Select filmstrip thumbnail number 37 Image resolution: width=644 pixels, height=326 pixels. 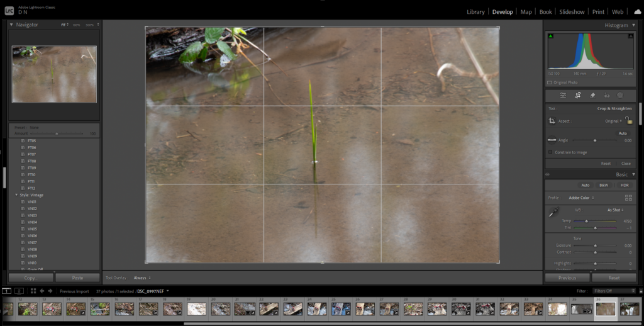pos(629,309)
